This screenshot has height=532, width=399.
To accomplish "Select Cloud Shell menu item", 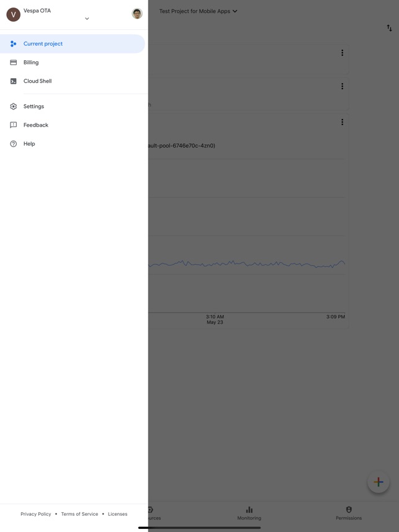I will coord(37,81).
